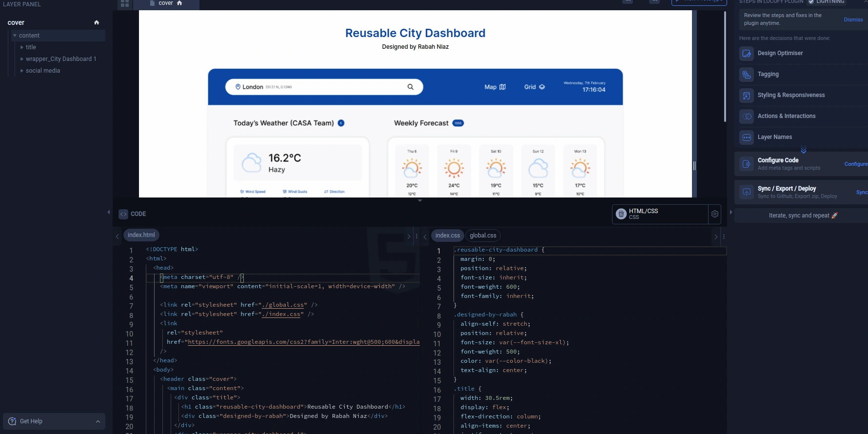This screenshot has width=868, height=434.
Task: Click the grid view icon beside cover tab
Action: [x=125, y=3]
